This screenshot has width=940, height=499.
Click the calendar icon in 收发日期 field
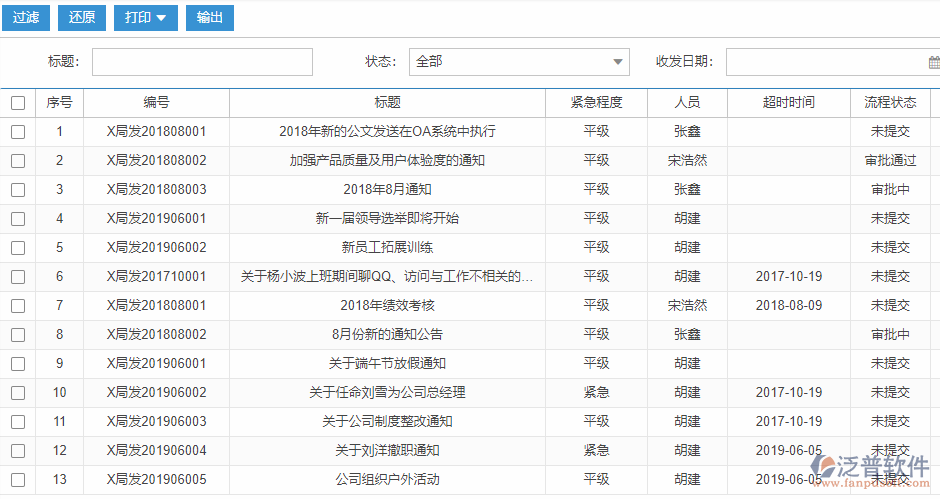click(x=933, y=62)
